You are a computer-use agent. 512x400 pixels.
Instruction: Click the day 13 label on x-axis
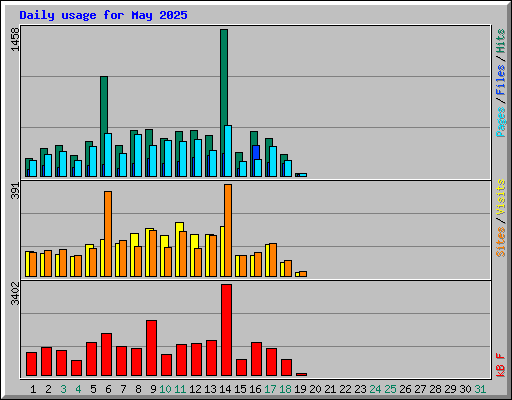click(x=210, y=389)
